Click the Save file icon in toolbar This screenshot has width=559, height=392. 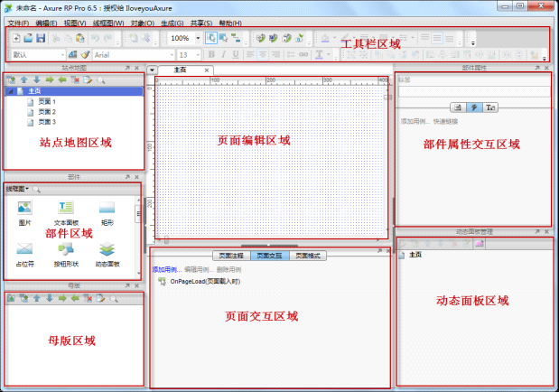coord(40,39)
